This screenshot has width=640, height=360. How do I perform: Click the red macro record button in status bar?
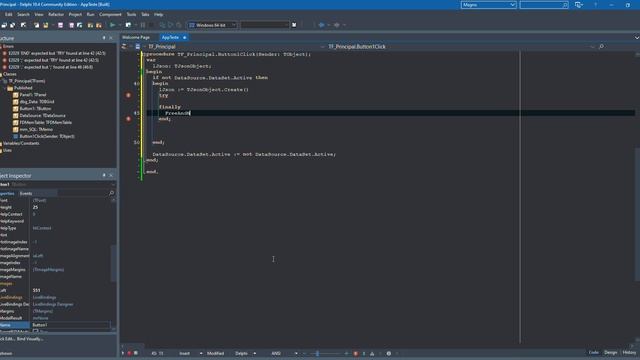pos(129,353)
